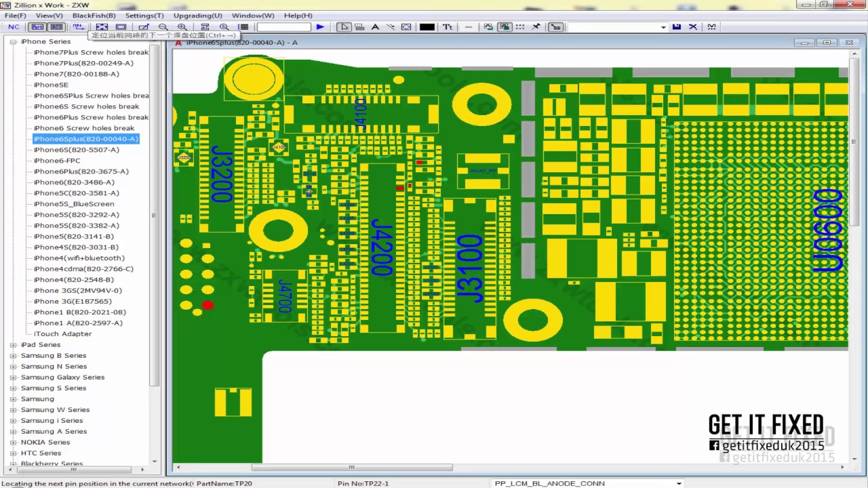868x488 pixels.
Task: Open the Settings(T) menu
Action: [x=144, y=16]
